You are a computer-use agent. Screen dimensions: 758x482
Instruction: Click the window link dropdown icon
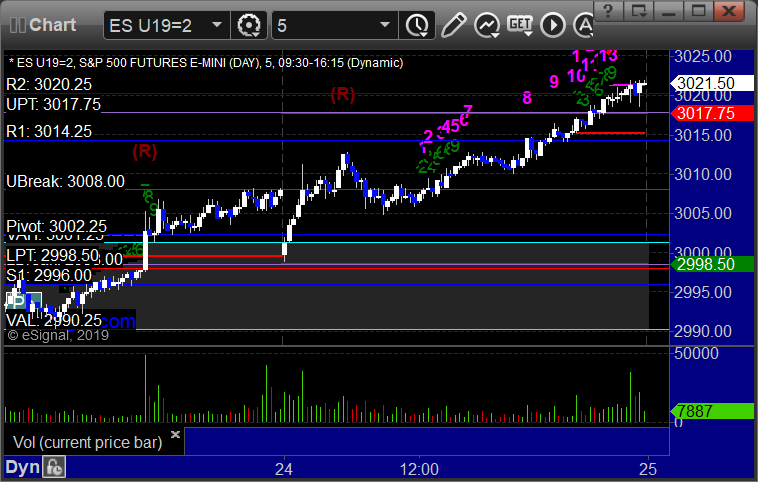[639, 11]
